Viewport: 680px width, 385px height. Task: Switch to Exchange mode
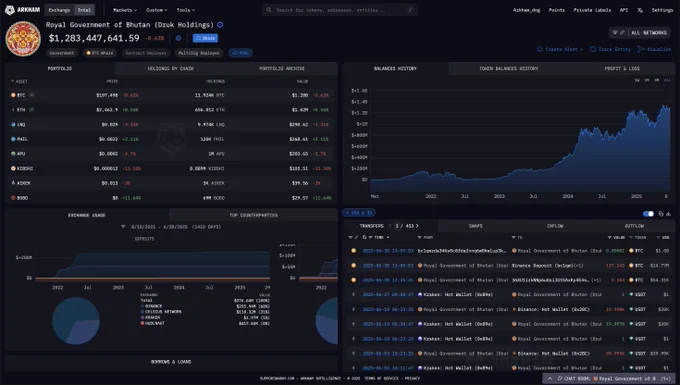[x=59, y=10]
